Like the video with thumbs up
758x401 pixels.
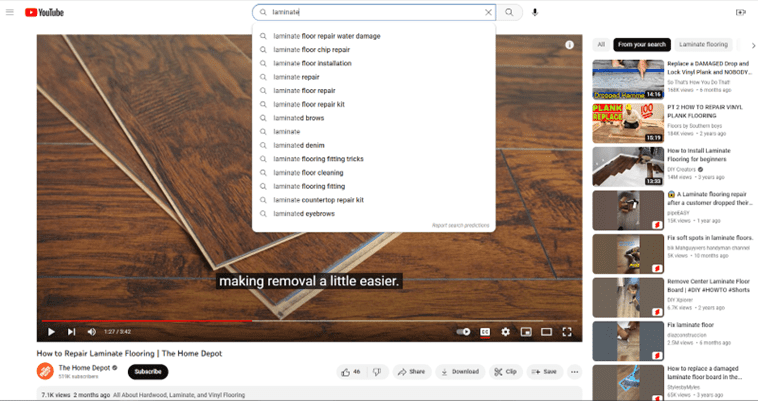click(x=351, y=372)
